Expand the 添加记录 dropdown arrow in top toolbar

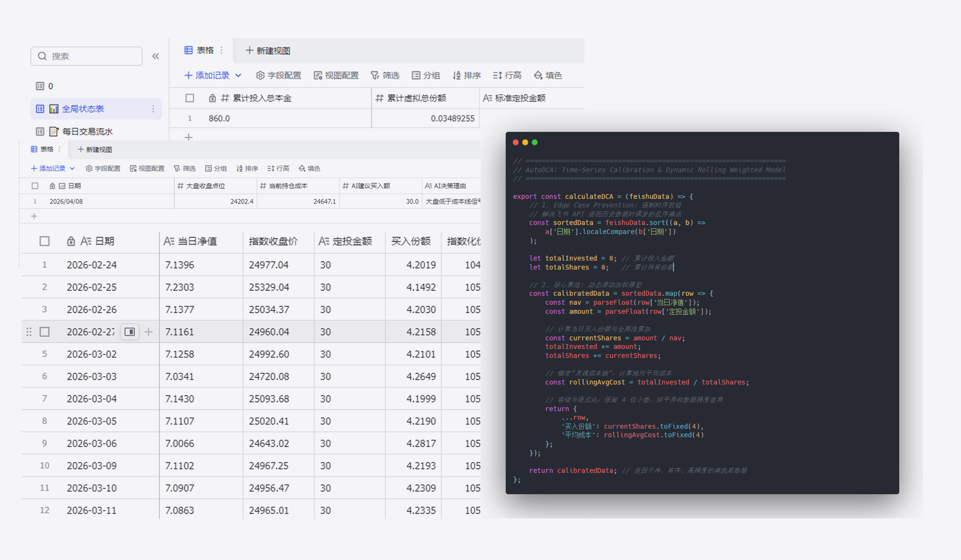pyautogui.click(x=238, y=76)
